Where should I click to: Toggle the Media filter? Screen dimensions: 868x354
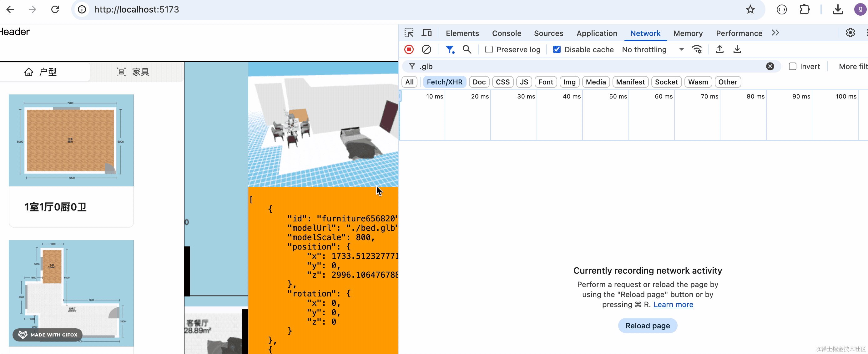coord(595,82)
